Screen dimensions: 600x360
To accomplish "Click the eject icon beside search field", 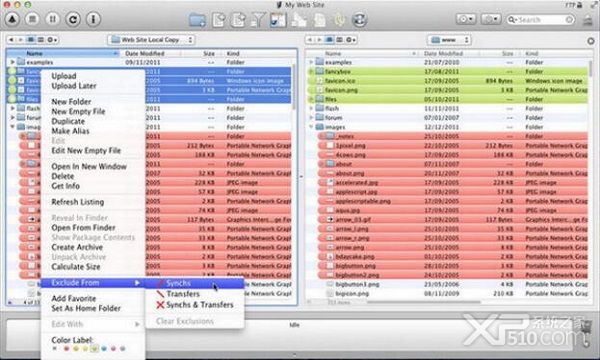I will [588, 20].
